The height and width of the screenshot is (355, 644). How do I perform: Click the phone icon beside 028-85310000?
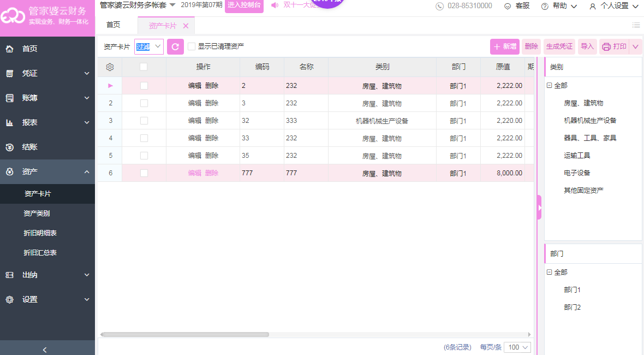(439, 6)
